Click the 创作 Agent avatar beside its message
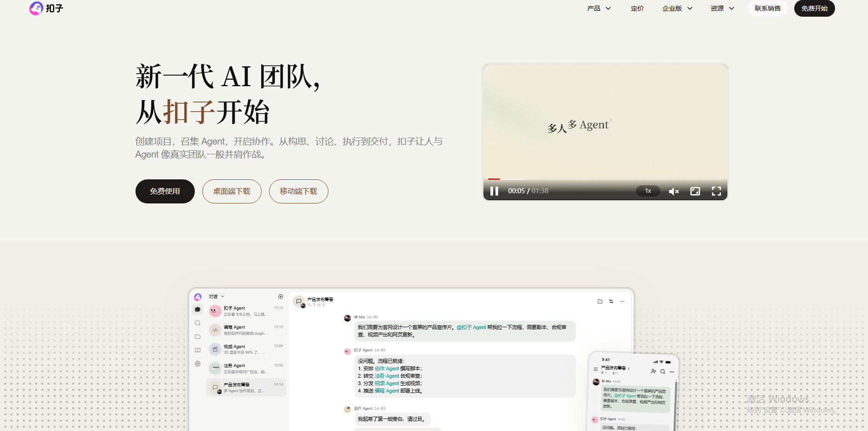868x431 pixels. pyautogui.click(x=347, y=409)
